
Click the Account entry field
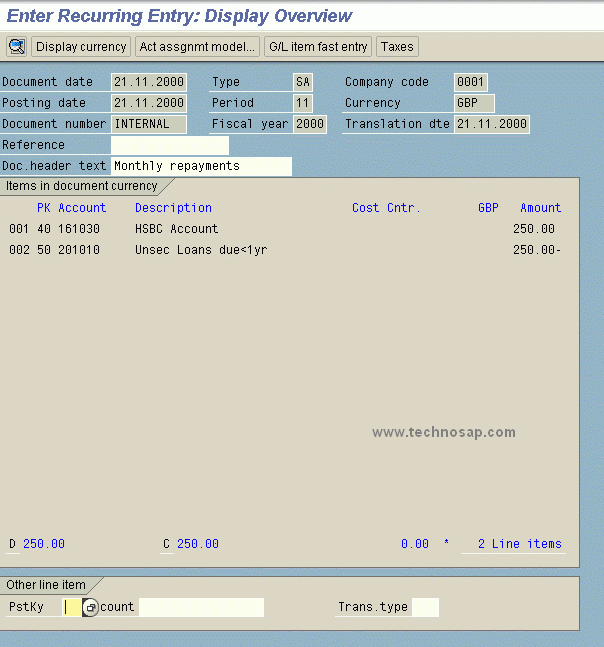(200, 607)
